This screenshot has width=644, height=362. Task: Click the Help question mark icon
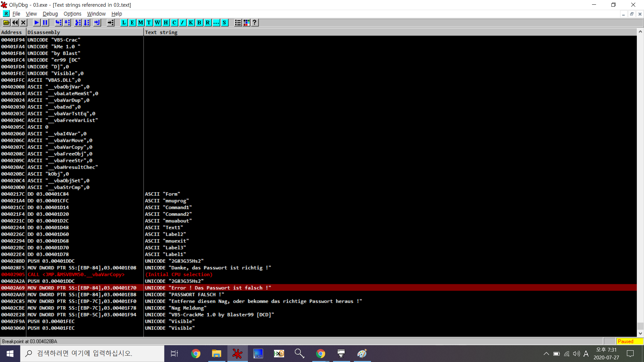tap(255, 22)
